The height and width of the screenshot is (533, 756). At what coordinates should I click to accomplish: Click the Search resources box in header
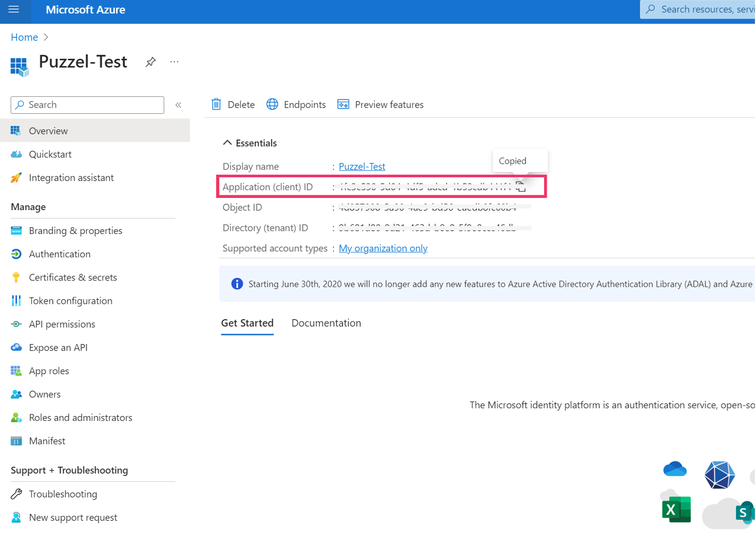(x=699, y=10)
